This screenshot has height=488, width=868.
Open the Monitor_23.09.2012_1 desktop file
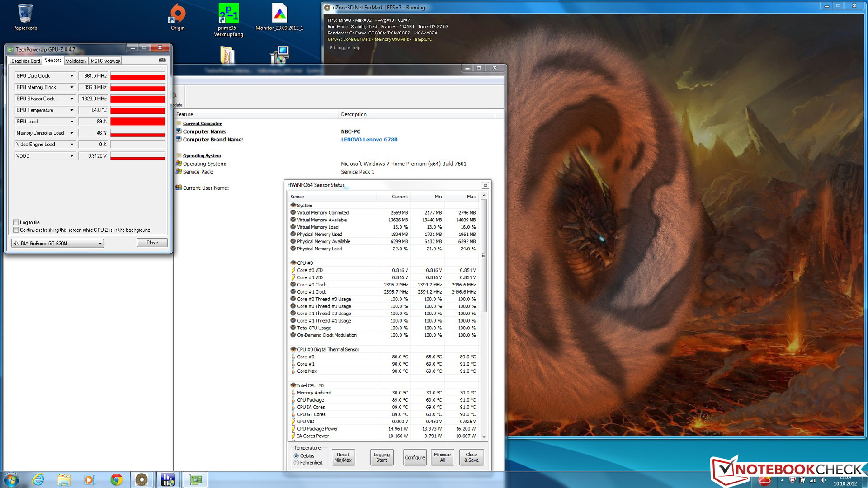click(279, 17)
